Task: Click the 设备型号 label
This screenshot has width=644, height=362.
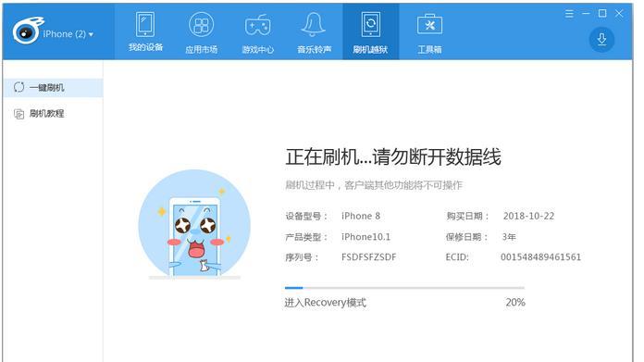Action: 306,216
